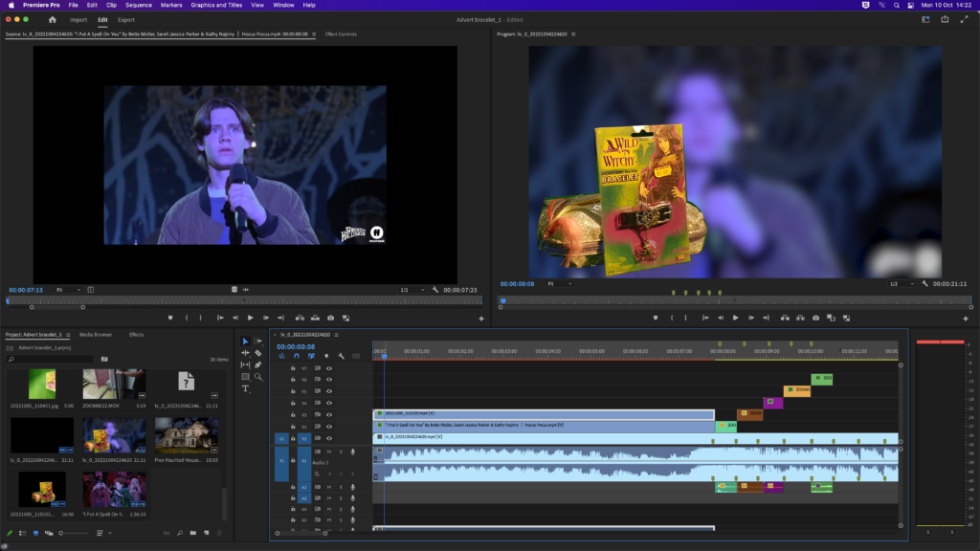Screen dimensions: 980x551
Task: Export frame from Source monitor
Action: coord(330,318)
